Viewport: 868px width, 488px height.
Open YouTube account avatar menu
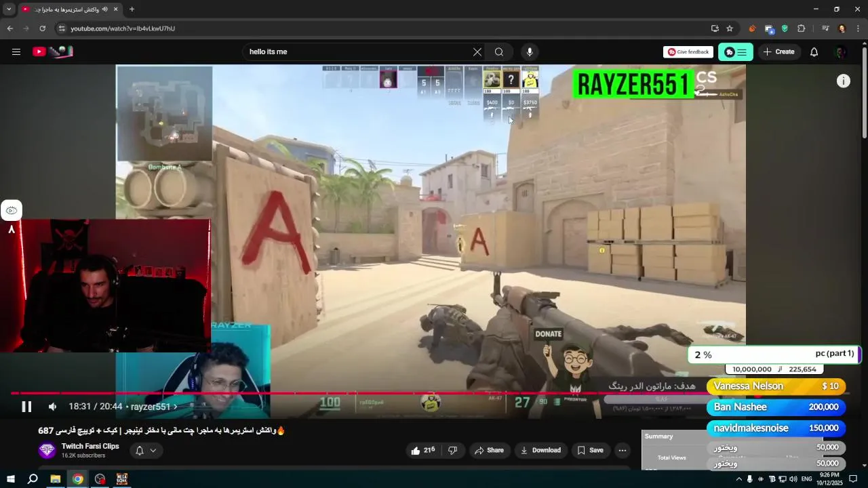tap(841, 52)
